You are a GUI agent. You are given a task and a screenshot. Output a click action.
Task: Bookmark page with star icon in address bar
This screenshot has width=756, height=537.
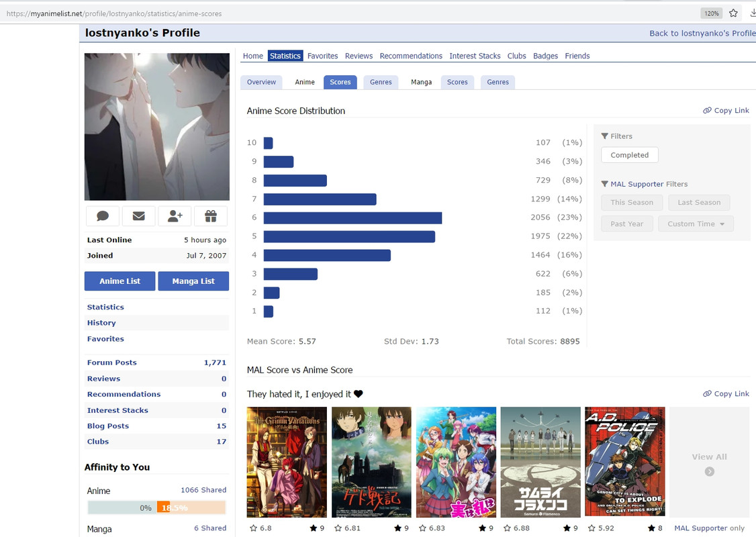click(733, 13)
